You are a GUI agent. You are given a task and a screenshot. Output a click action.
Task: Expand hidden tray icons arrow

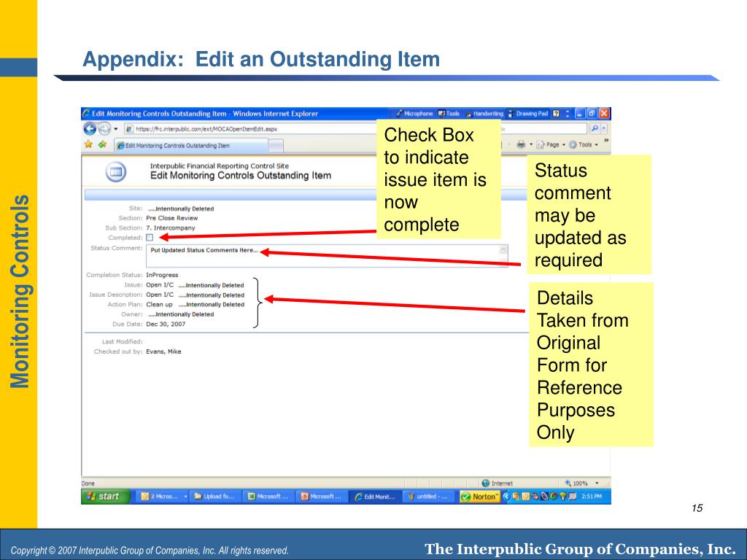[506, 496]
